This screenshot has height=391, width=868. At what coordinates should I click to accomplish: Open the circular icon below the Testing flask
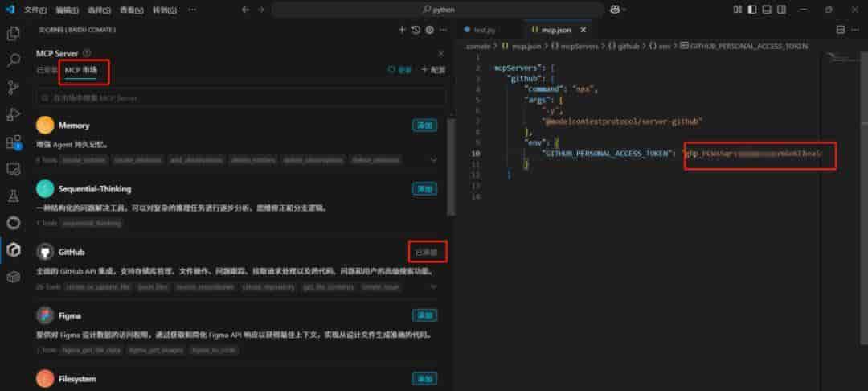(14, 223)
